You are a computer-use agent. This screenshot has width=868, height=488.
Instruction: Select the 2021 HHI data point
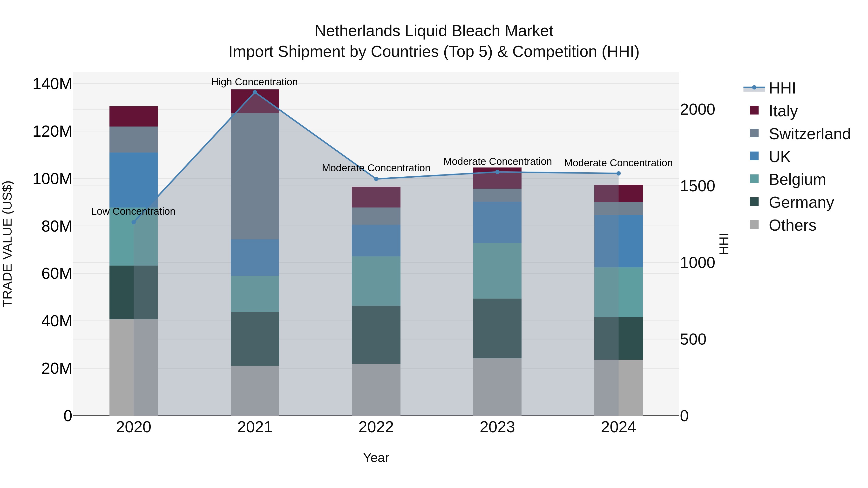255,92
